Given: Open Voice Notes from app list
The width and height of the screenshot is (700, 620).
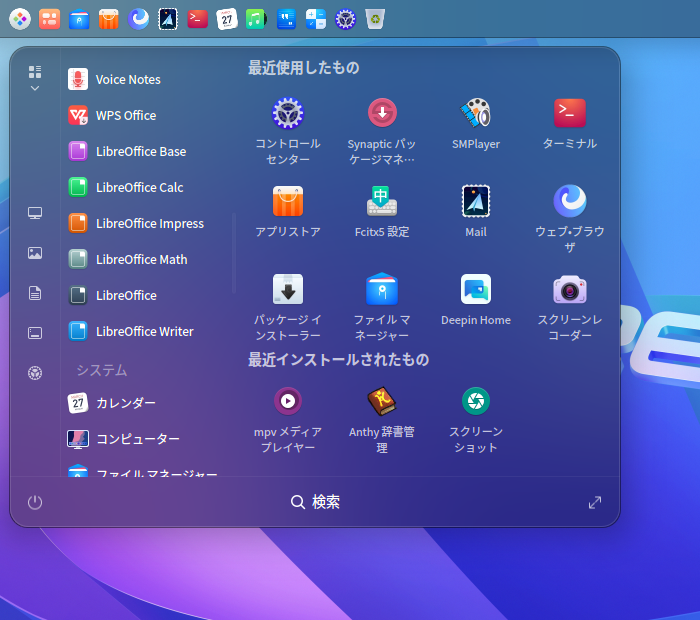Looking at the screenshot, I should [x=127, y=79].
